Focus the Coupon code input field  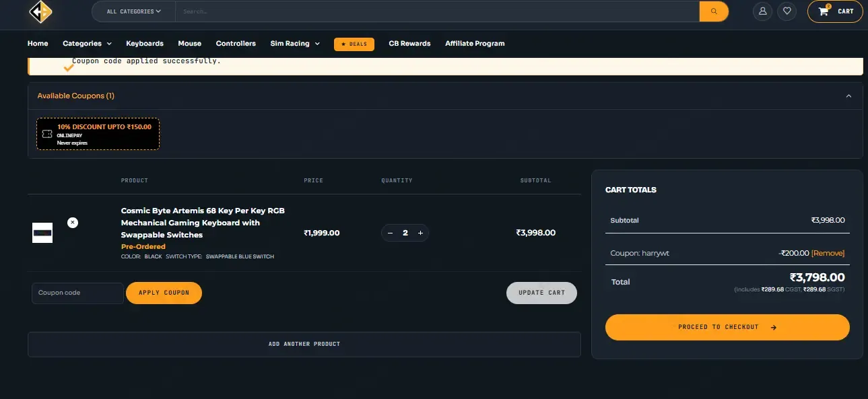click(77, 293)
